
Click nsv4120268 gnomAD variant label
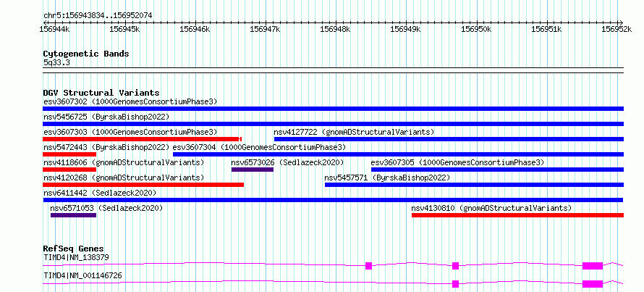click(x=124, y=178)
